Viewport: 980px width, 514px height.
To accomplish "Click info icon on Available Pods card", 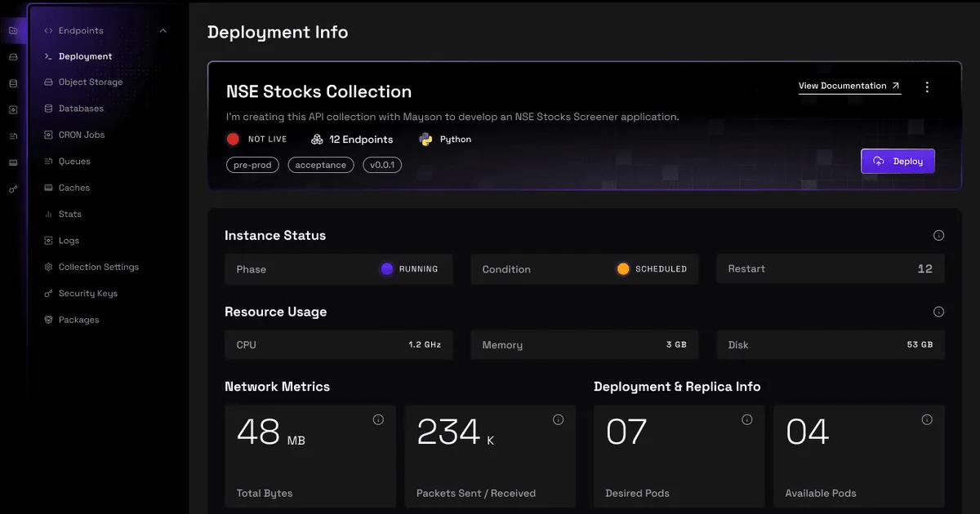I will 927,420.
